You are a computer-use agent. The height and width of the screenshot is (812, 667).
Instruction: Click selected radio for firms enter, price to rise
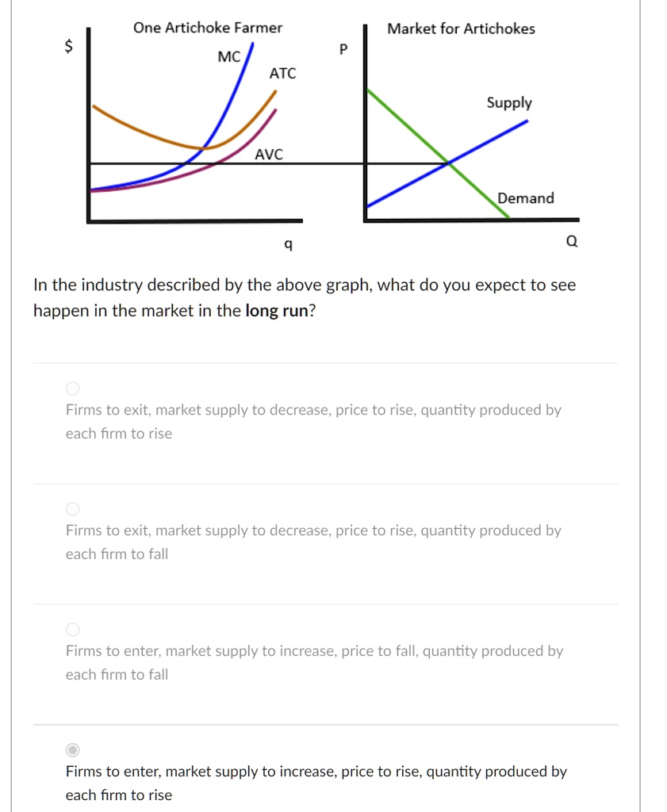[72, 750]
